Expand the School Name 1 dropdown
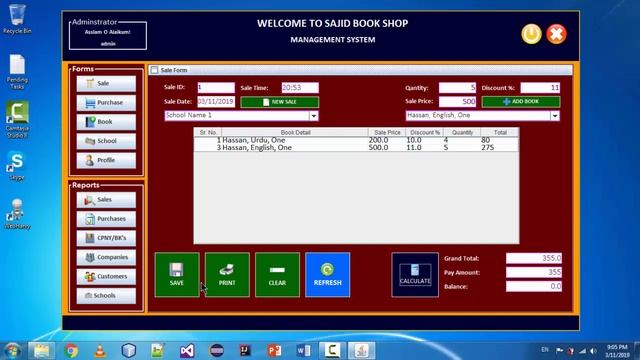Viewport: 640px width, 360px height. pos(313,116)
